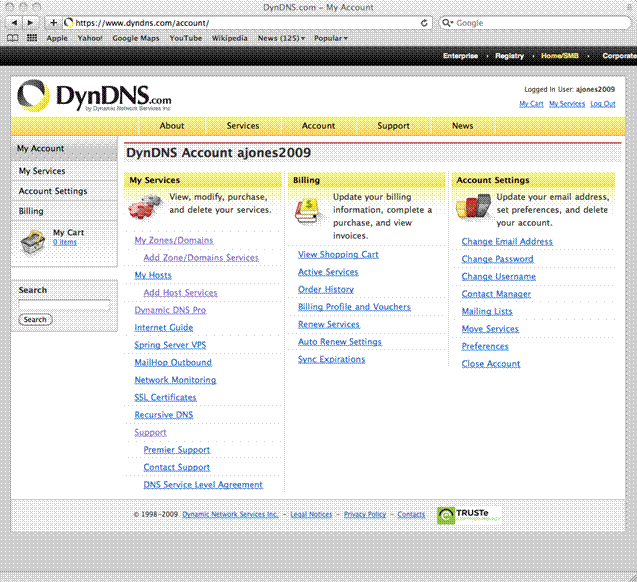Viewport: 637px width, 582px height.
Task: Open the bookmarks book icon
Action: [x=13, y=38]
